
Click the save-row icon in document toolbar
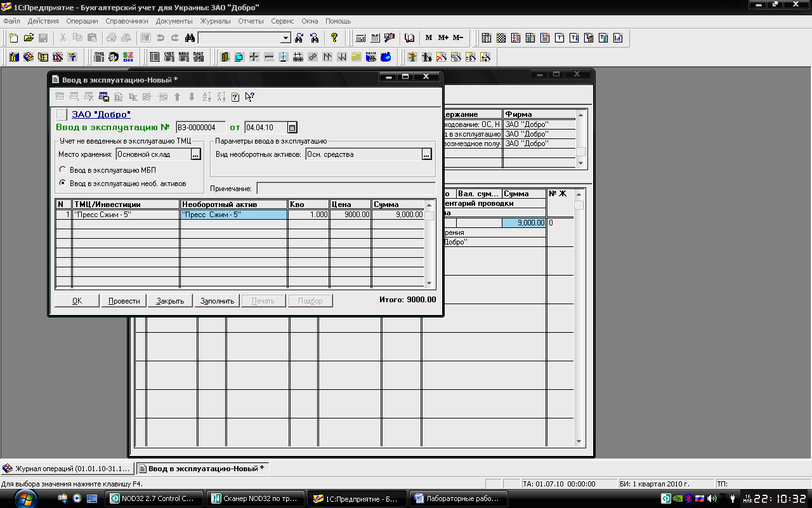[x=104, y=97]
